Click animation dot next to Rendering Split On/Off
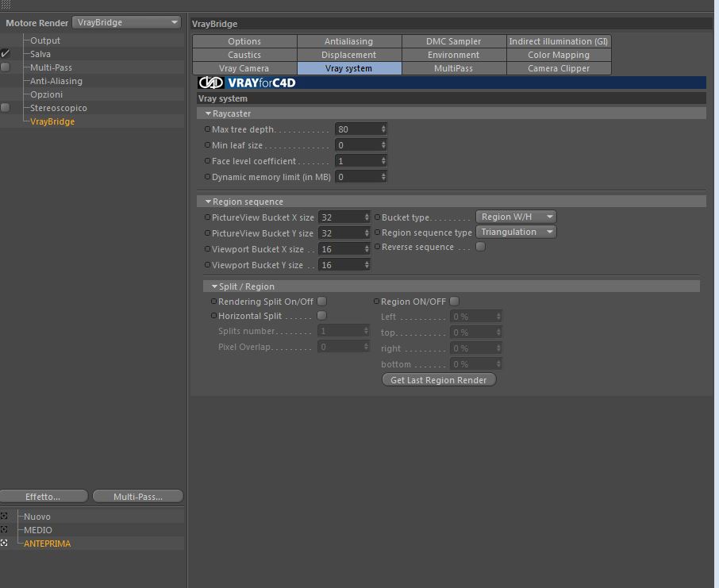The width and height of the screenshot is (719, 588). (213, 302)
